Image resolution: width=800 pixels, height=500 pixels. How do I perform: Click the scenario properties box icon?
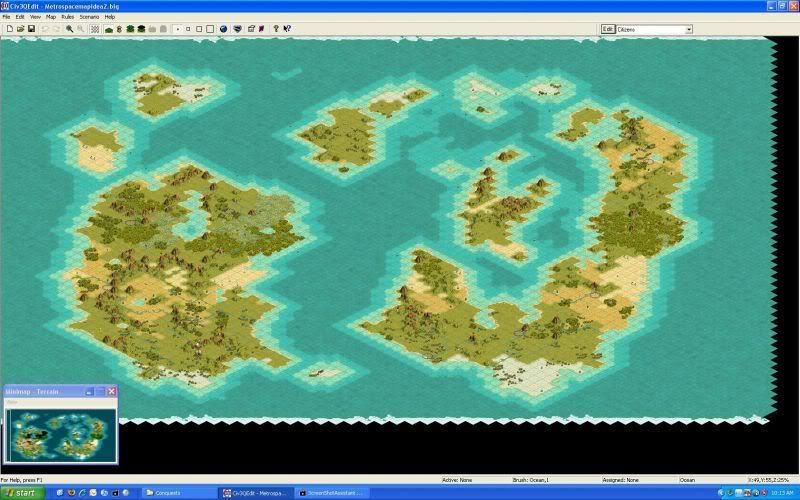251,29
